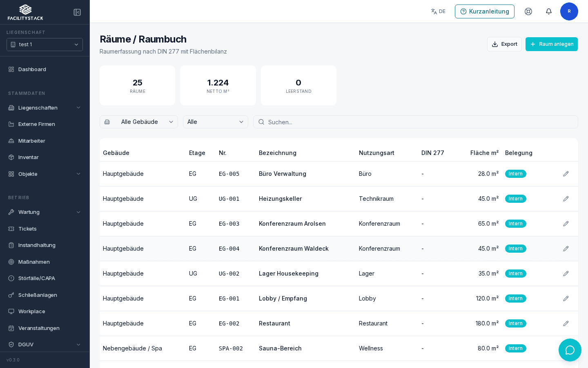The height and width of the screenshot is (368, 588).
Task: Open the Alle filter dropdown
Action: 216,122
